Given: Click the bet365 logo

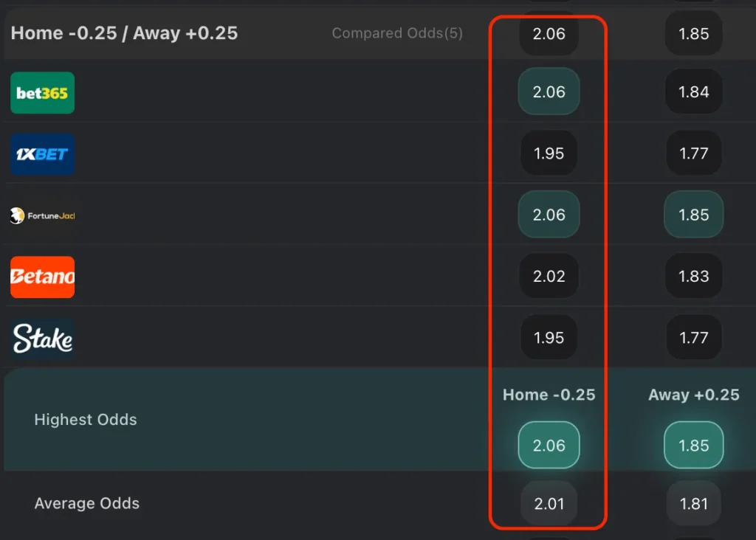Looking at the screenshot, I should click(x=42, y=93).
